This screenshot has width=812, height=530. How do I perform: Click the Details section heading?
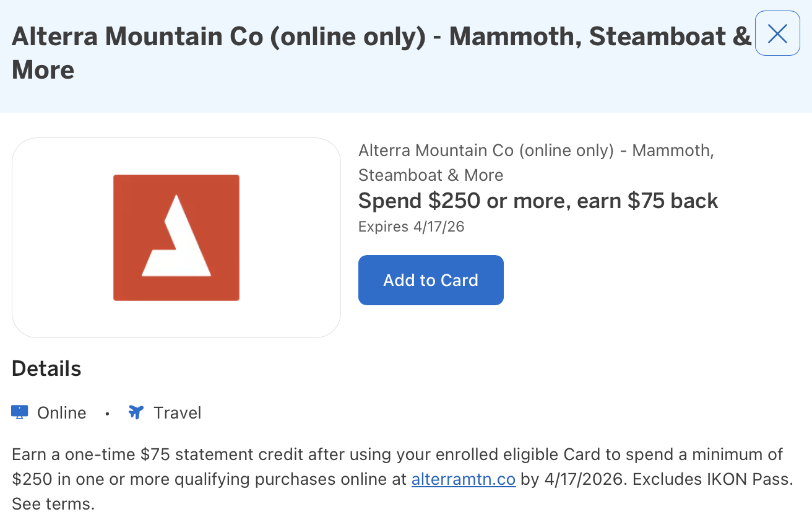coord(45,368)
